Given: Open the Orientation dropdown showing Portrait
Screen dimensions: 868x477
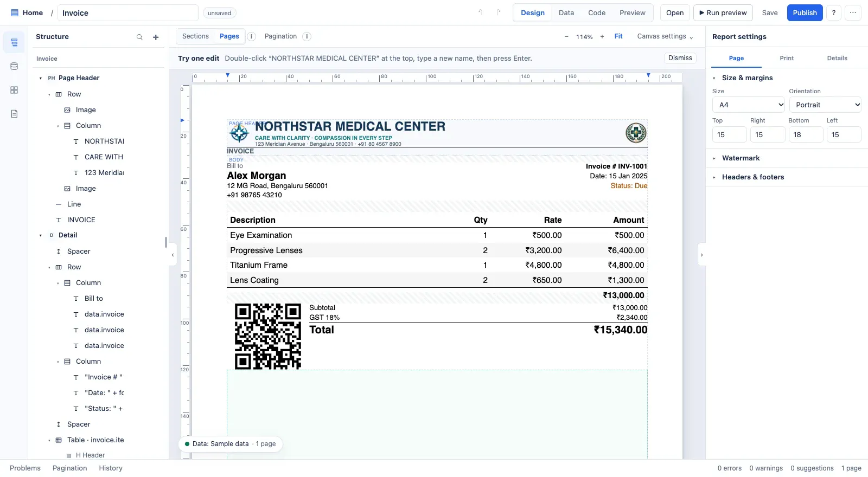Looking at the screenshot, I should click(826, 105).
